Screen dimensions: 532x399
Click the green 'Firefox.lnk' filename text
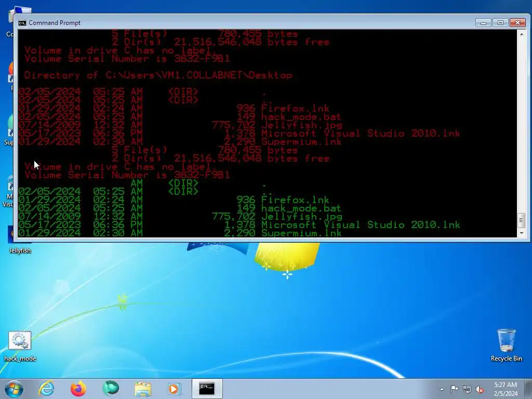(x=295, y=200)
